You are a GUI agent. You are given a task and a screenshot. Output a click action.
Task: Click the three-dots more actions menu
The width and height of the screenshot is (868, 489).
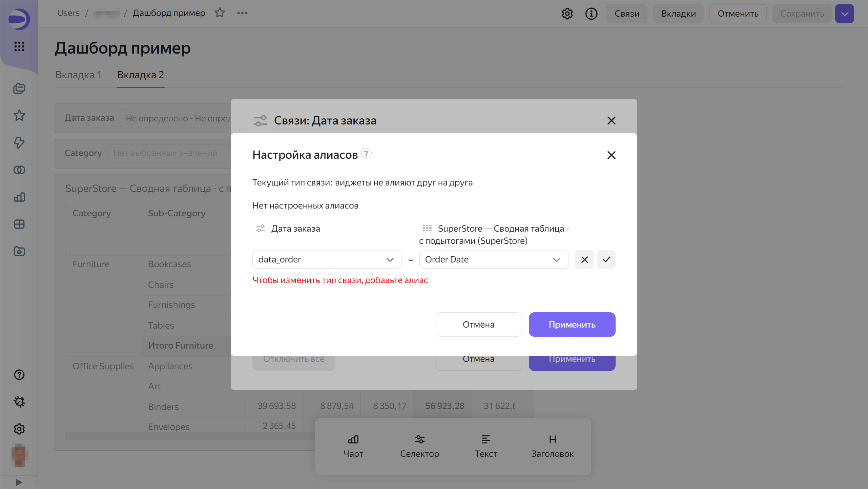pyautogui.click(x=242, y=13)
